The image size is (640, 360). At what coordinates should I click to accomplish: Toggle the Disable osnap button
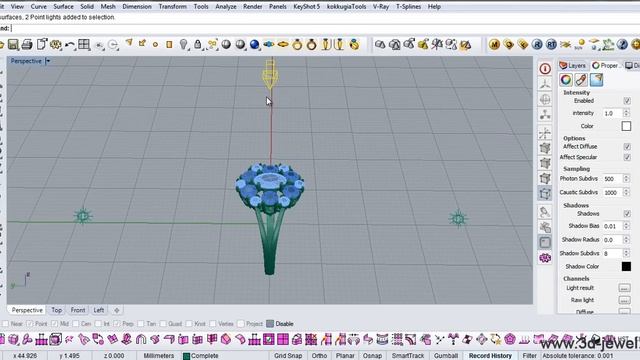[x=280, y=324]
